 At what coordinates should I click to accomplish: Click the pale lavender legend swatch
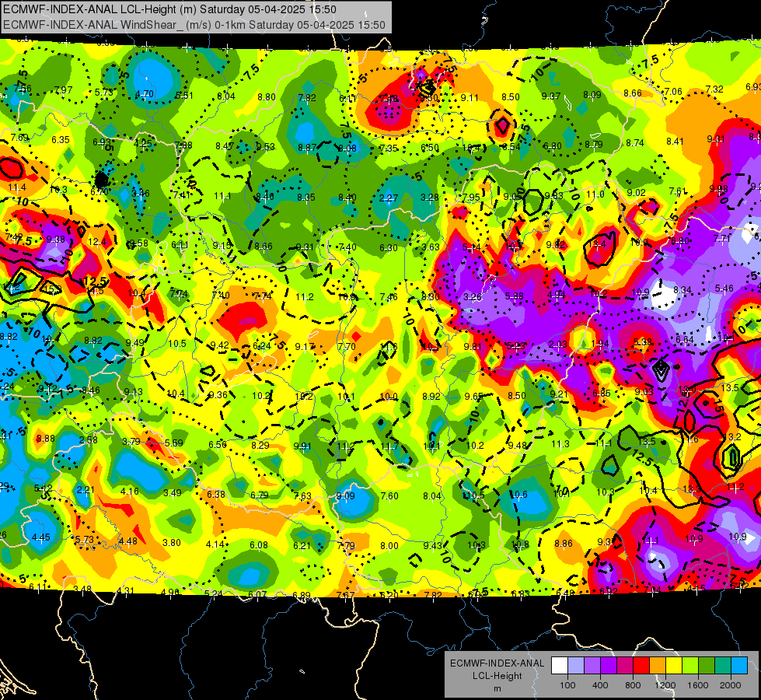tap(576, 666)
